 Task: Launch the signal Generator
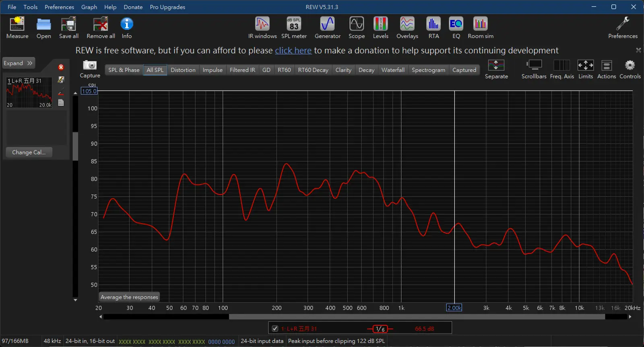pos(327,27)
